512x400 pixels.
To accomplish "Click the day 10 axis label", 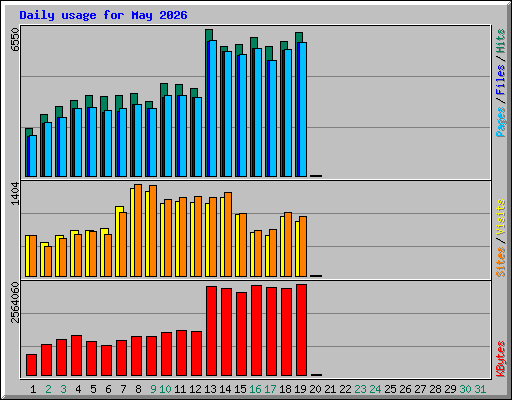I will point(165,389).
